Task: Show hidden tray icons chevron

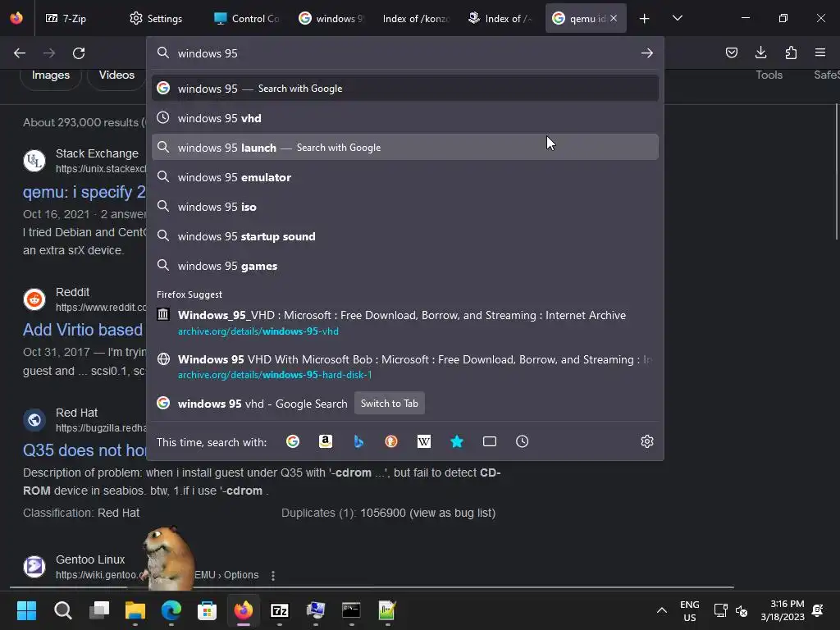Action: (662, 610)
